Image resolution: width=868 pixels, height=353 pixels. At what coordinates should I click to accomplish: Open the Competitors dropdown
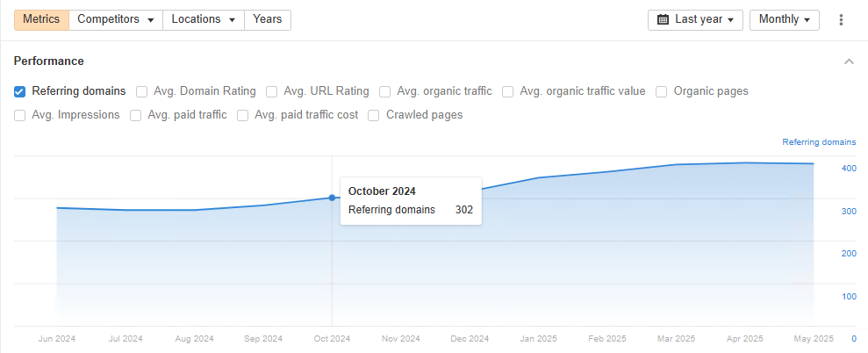(116, 19)
